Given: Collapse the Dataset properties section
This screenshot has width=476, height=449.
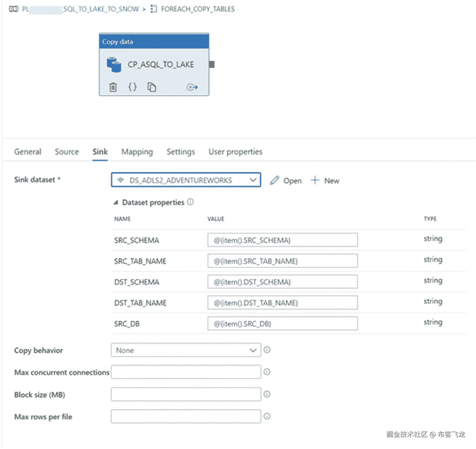Looking at the screenshot, I should coord(116,202).
